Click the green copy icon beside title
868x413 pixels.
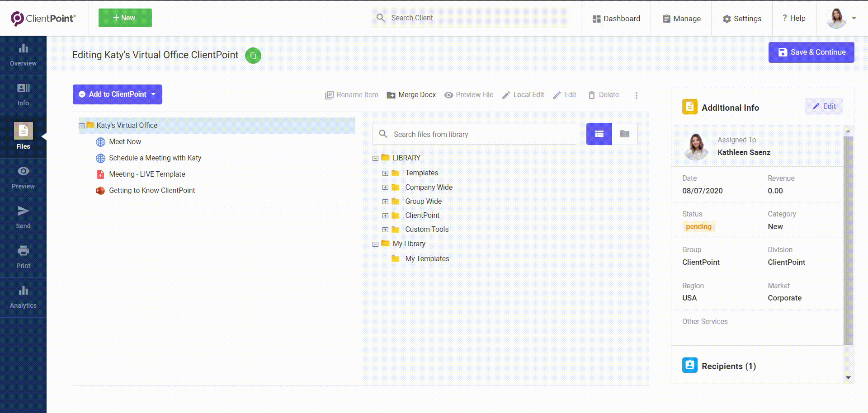point(253,56)
